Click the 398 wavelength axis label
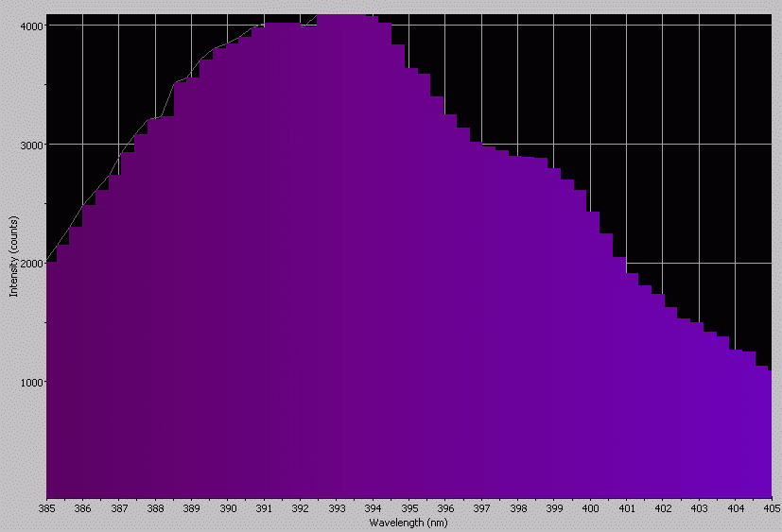 tap(518, 508)
